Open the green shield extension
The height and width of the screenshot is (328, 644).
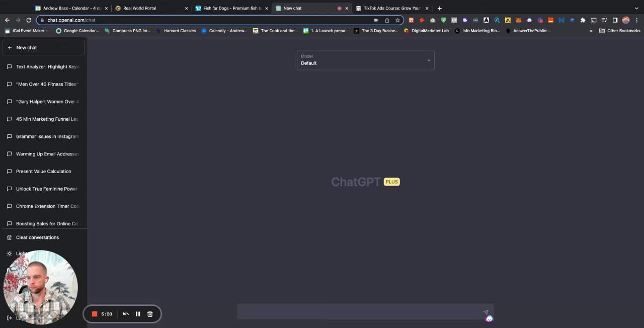pos(443,20)
